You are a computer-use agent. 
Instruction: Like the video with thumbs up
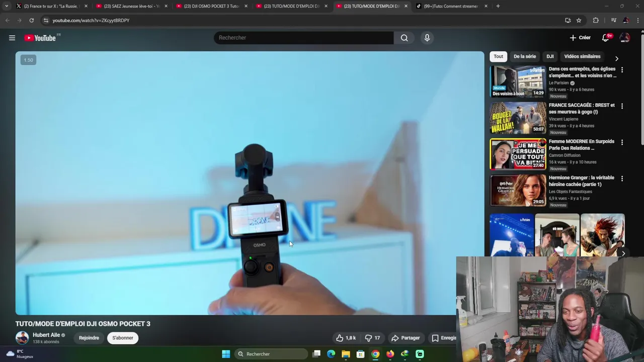(346, 338)
